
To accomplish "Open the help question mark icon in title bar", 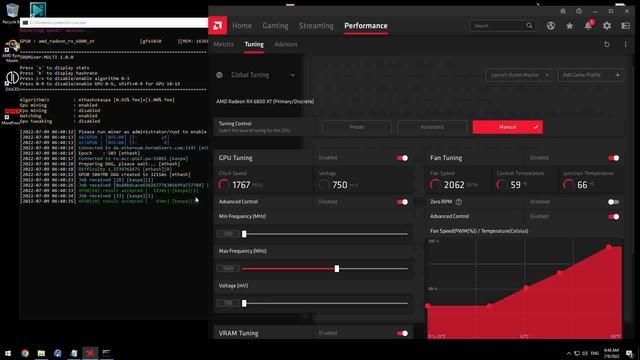I will click(x=579, y=11).
